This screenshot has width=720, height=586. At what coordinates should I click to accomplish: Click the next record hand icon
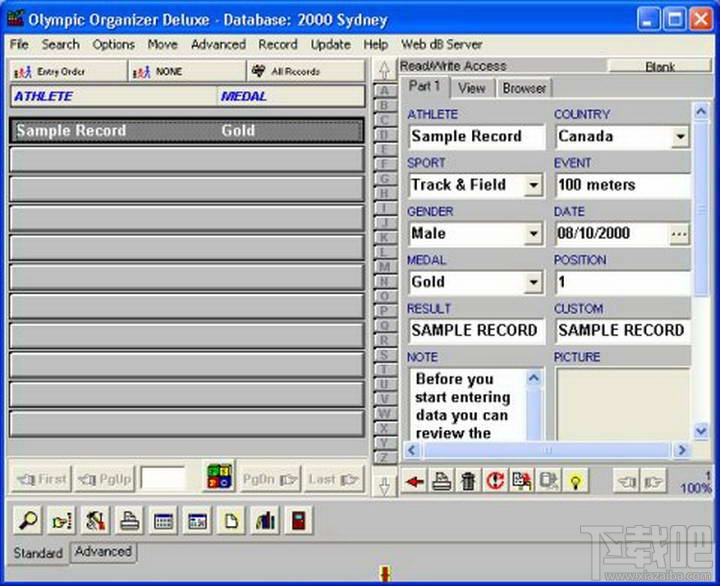[652, 481]
